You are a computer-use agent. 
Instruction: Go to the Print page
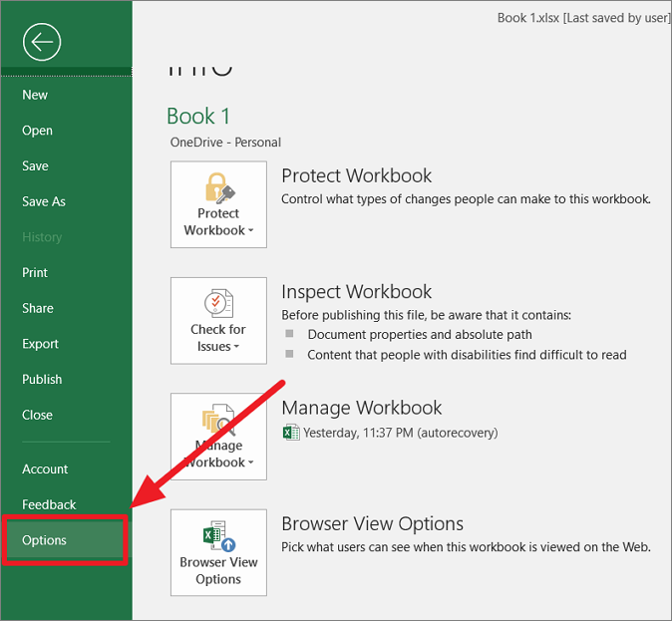click(35, 272)
